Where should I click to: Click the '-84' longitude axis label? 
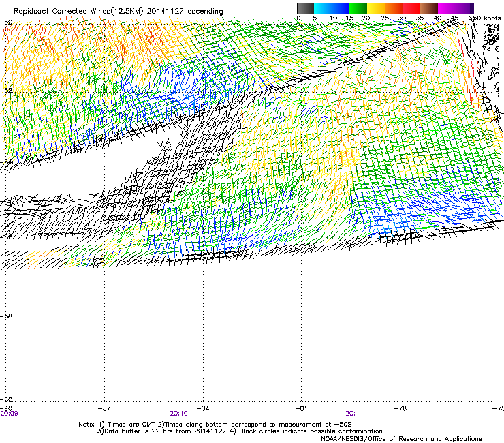pos(203,408)
